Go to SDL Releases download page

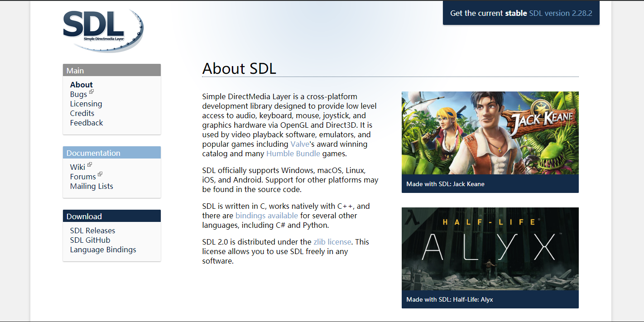tap(93, 231)
